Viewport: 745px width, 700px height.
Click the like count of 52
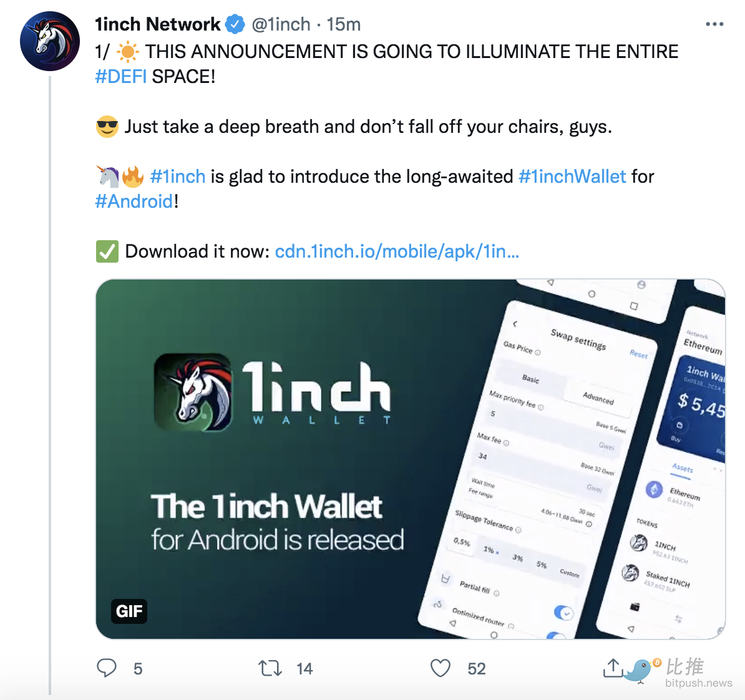point(477,669)
